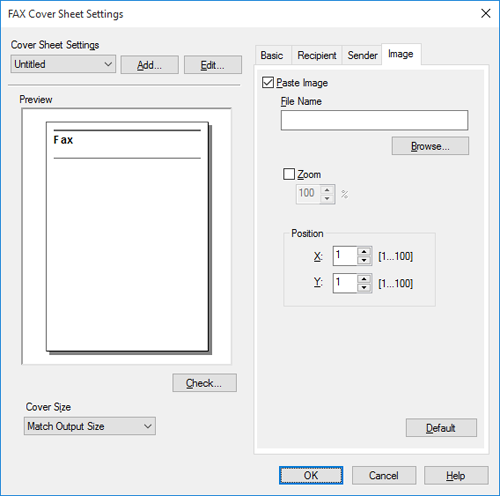Click the Zoom percentage up arrow
500x496 pixels.
327,190
